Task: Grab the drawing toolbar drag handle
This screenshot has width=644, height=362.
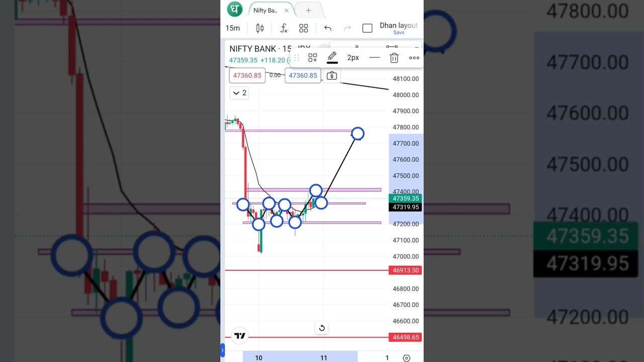Action: coord(296,58)
